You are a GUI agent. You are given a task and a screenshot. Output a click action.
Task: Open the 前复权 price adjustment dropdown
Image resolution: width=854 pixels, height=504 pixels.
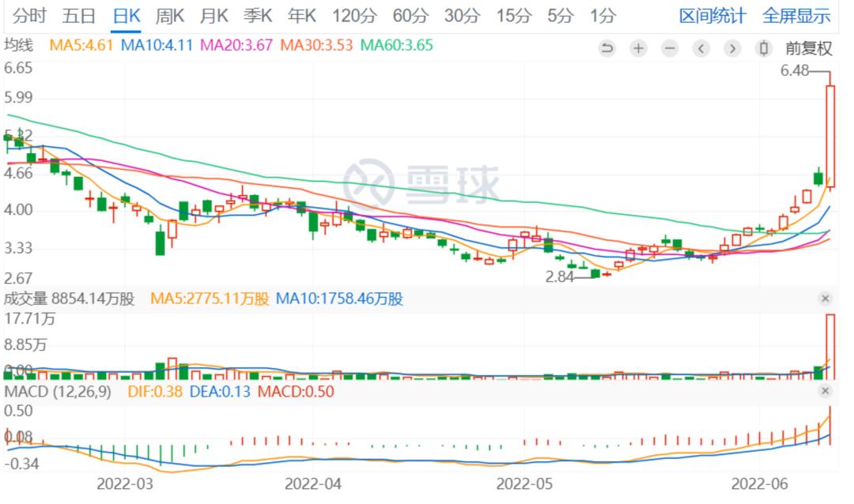[x=808, y=49]
